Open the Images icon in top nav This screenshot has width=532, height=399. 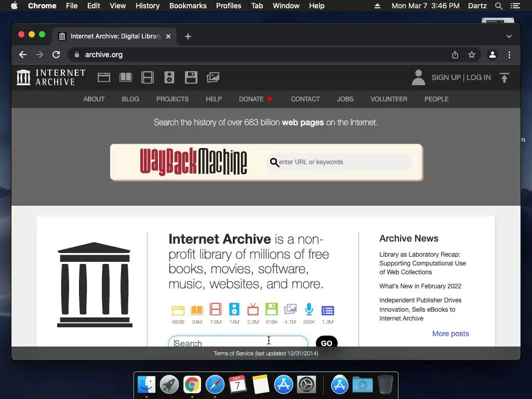click(213, 77)
